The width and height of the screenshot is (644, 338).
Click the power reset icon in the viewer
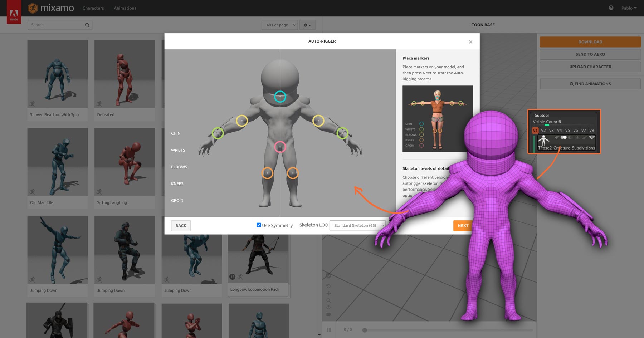click(328, 307)
